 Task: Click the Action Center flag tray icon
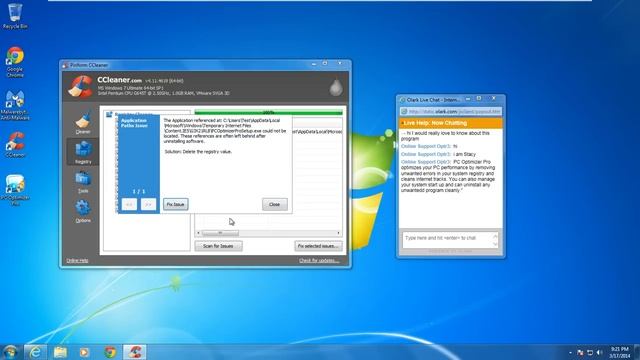point(580,353)
